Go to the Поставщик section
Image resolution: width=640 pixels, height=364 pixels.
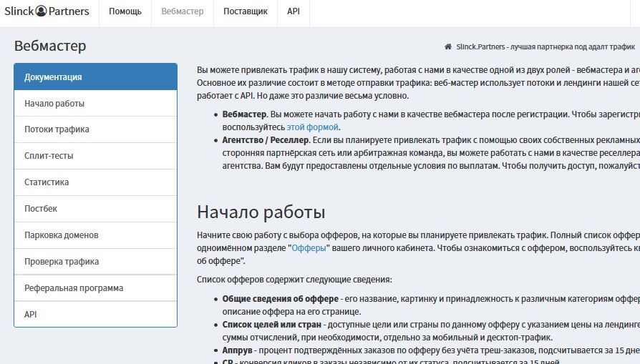pyautogui.click(x=245, y=11)
